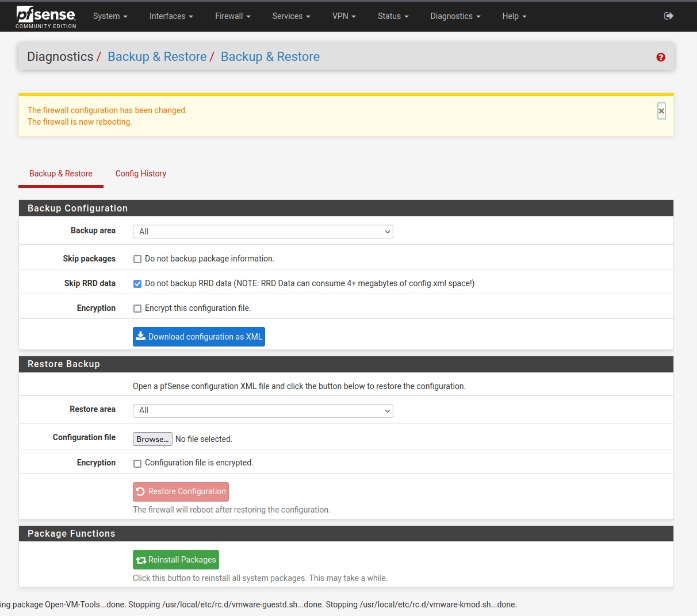Viewport: 697px width, 616px height.
Task: Switch to the Config History tab
Action: (x=141, y=174)
